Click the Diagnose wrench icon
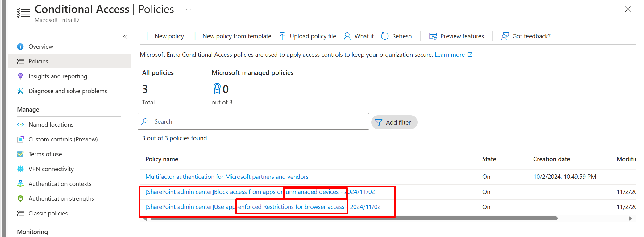Screen dimensions: 644x237 coord(20,91)
